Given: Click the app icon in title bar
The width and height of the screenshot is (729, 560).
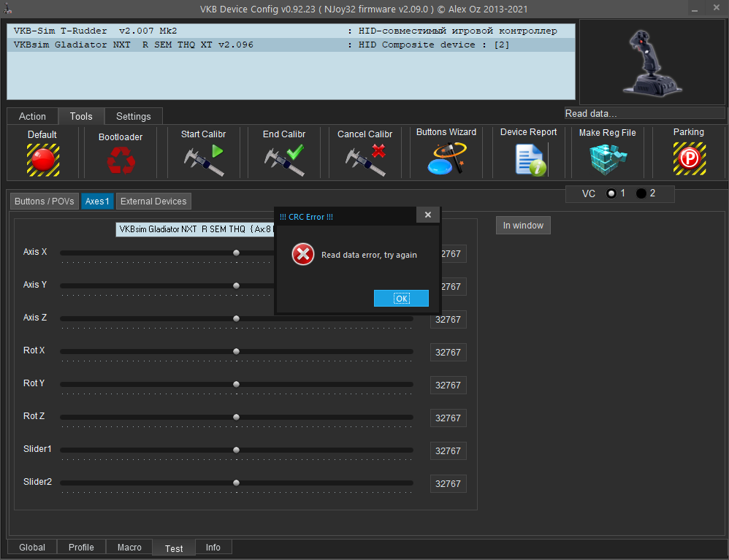Looking at the screenshot, I should (x=8, y=9).
